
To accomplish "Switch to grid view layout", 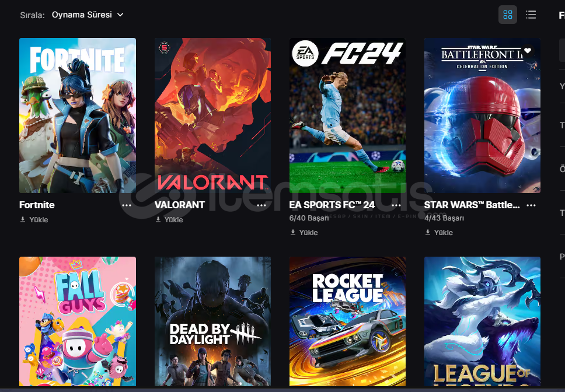I will (507, 15).
